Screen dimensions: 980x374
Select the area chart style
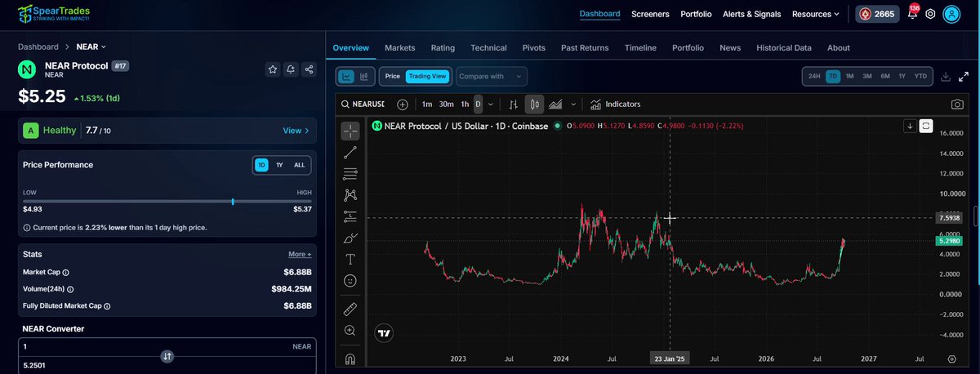coord(556,105)
